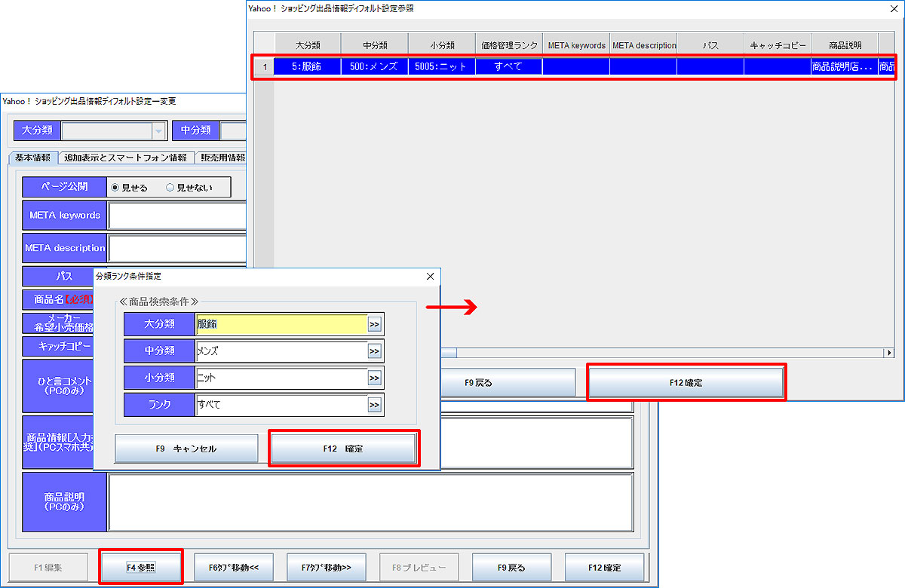
Task: Click the キャッチコピー column header
Action: tap(778, 45)
